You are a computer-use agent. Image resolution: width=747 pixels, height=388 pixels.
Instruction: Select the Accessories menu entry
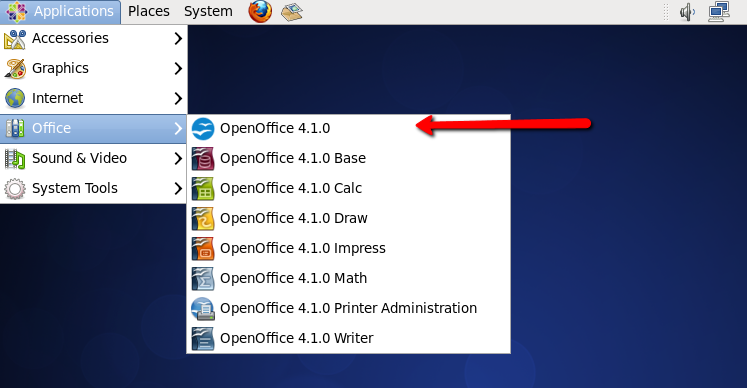click(93, 39)
